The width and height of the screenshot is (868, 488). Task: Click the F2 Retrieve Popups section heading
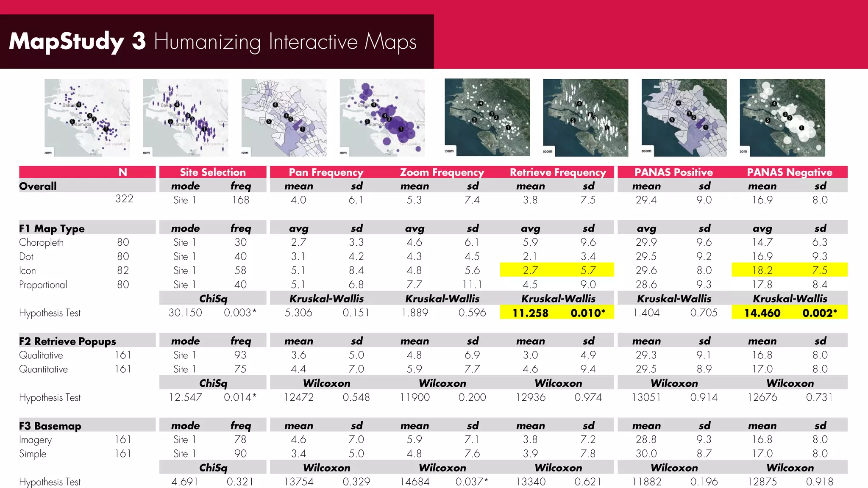click(67, 341)
